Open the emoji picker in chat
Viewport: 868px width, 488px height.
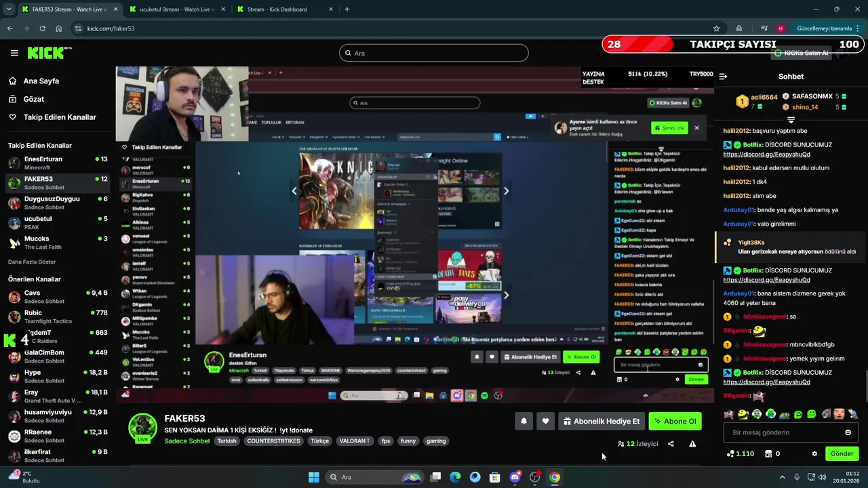(848, 432)
